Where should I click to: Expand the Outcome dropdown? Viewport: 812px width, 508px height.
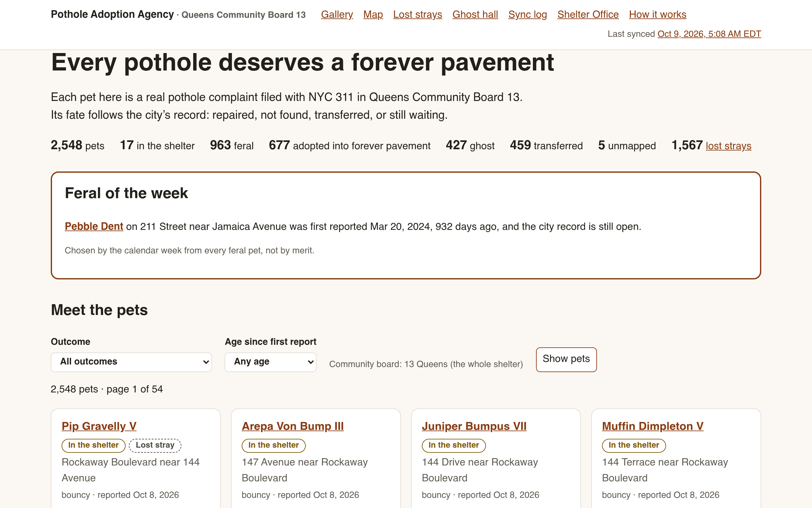point(131,362)
